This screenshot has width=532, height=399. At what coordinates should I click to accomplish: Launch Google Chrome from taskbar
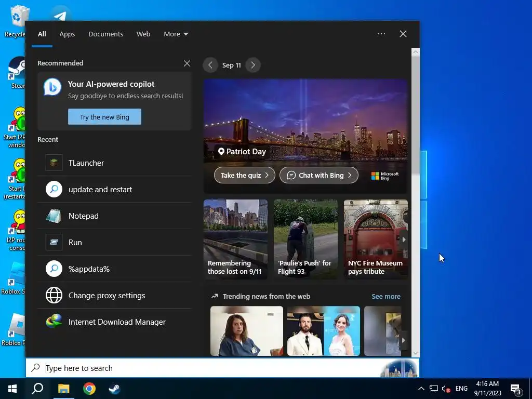click(x=89, y=389)
